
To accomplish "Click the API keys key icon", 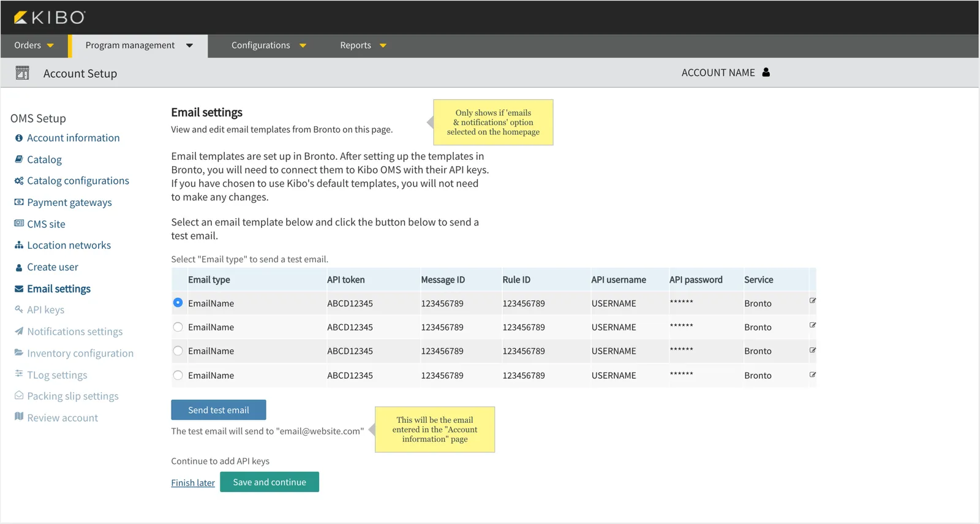I will [x=19, y=309].
